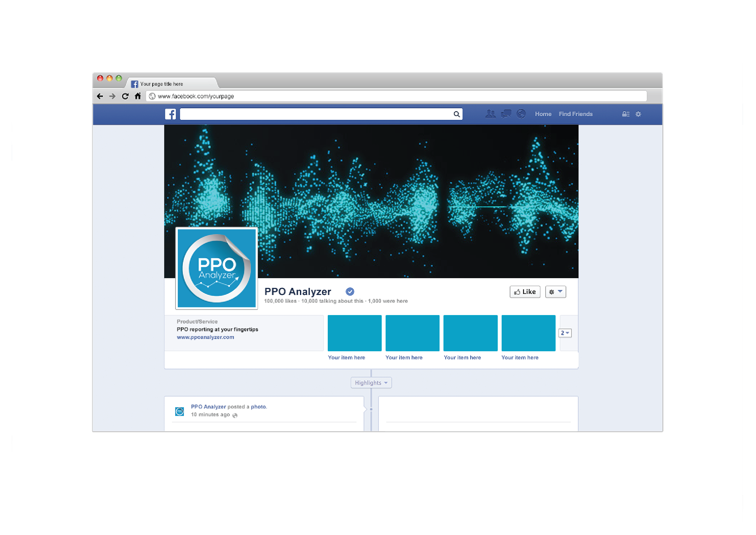Open privacy shortcuts lock icon
The image size is (756, 535).
pos(626,114)
